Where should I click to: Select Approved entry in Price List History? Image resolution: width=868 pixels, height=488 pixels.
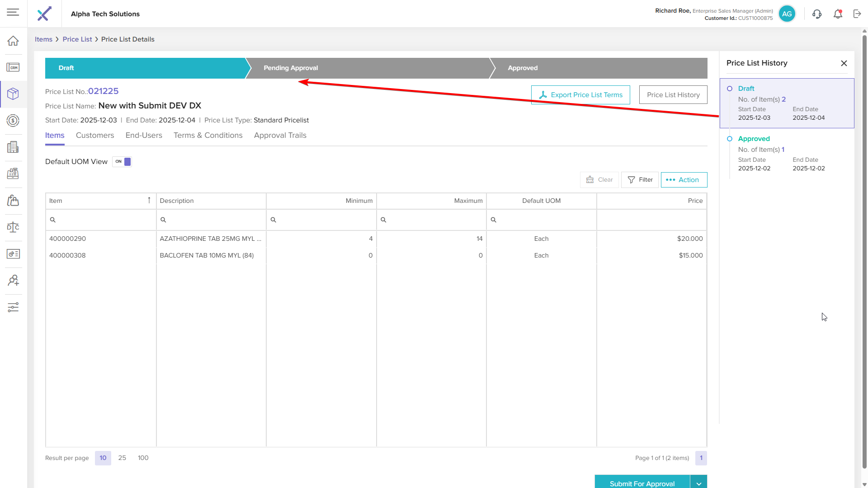pyautogui.click(x=787, y=153)
